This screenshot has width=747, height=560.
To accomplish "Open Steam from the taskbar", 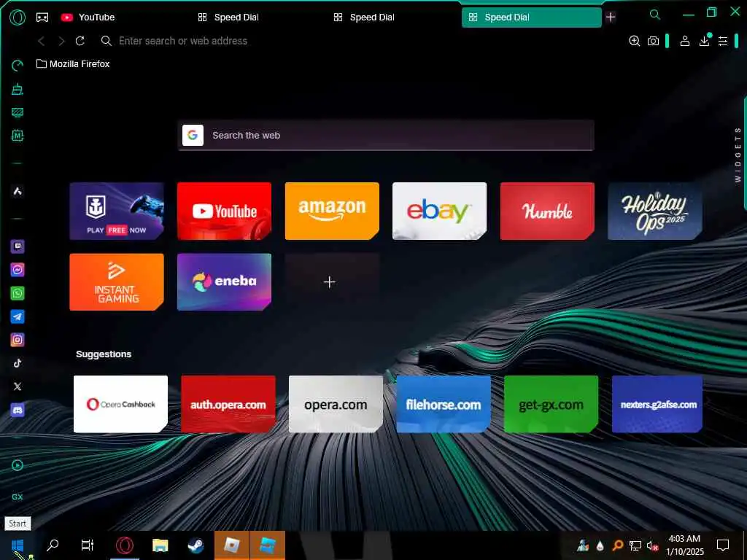I will tap(196, 545).
